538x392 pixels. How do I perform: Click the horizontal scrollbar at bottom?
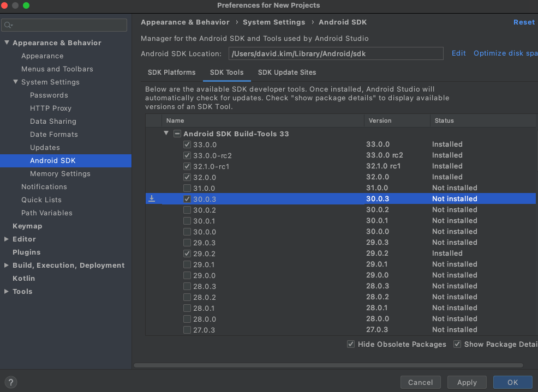click(x=328, y=365)
